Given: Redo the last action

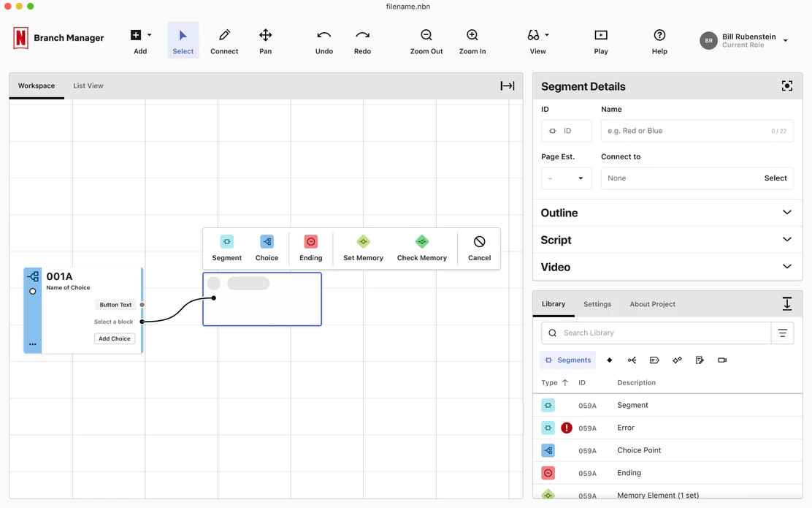Looking at the screenshot, I should click(362, 40).
